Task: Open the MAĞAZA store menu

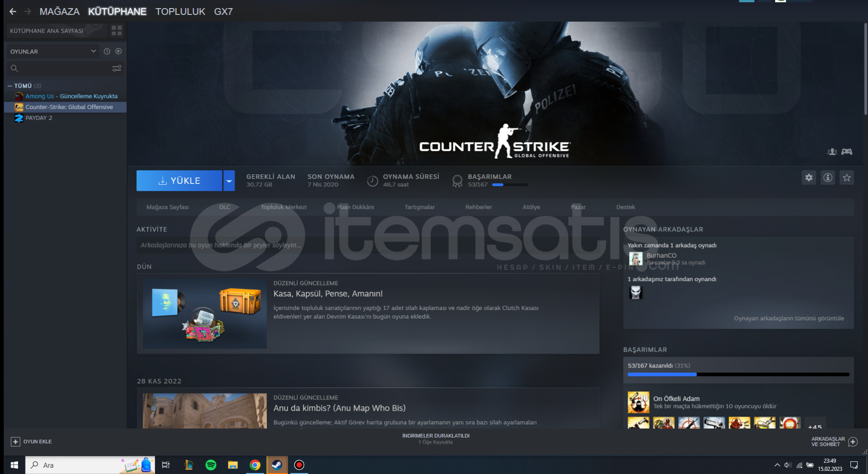Action: point(59,12)
